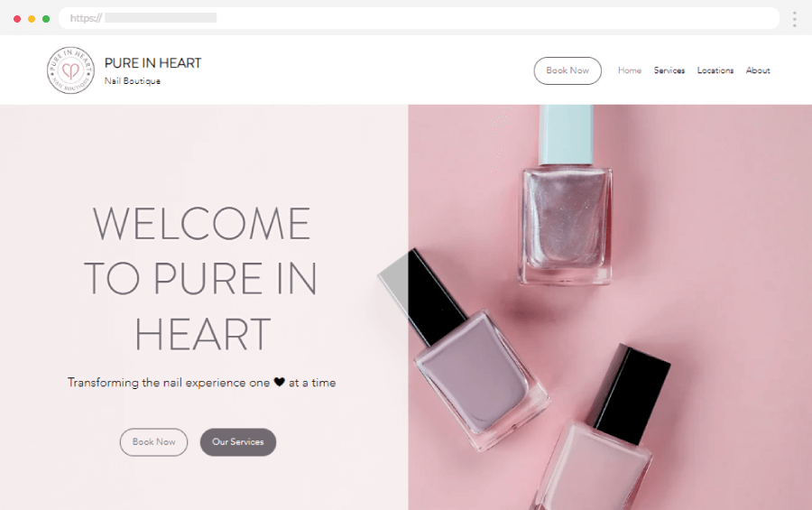The width and height of the screenshot is (812, 510).
Task: Click the Welcome to Pure In Heart heading
Action: [x=201, y=279]
